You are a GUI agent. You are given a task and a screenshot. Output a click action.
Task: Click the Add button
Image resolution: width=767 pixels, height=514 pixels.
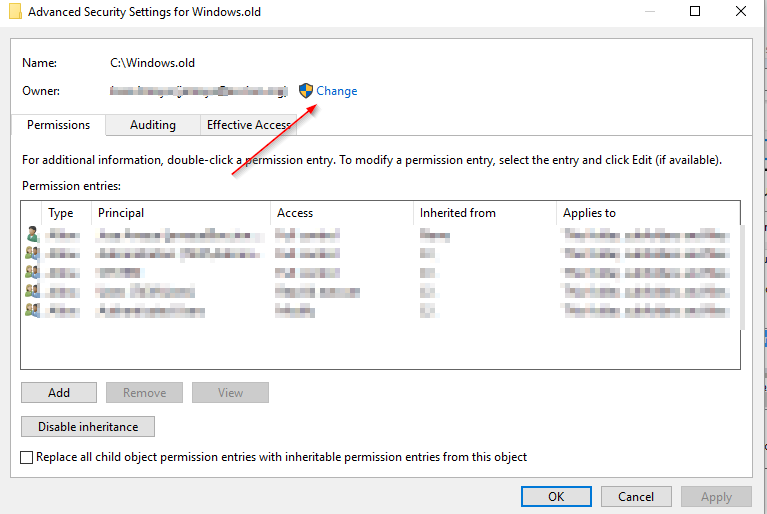[x=59, y=393]
